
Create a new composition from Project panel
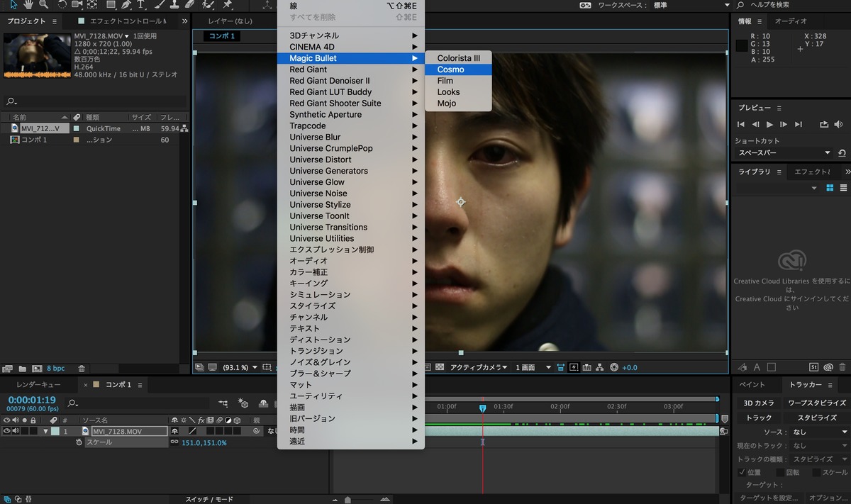pyautogui.click(x=37, y=369)
